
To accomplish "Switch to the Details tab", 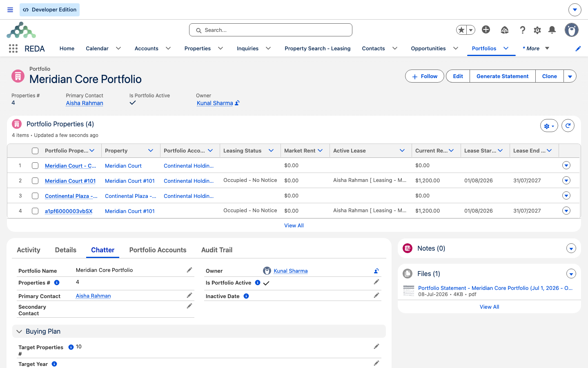I will coord(66,250).
